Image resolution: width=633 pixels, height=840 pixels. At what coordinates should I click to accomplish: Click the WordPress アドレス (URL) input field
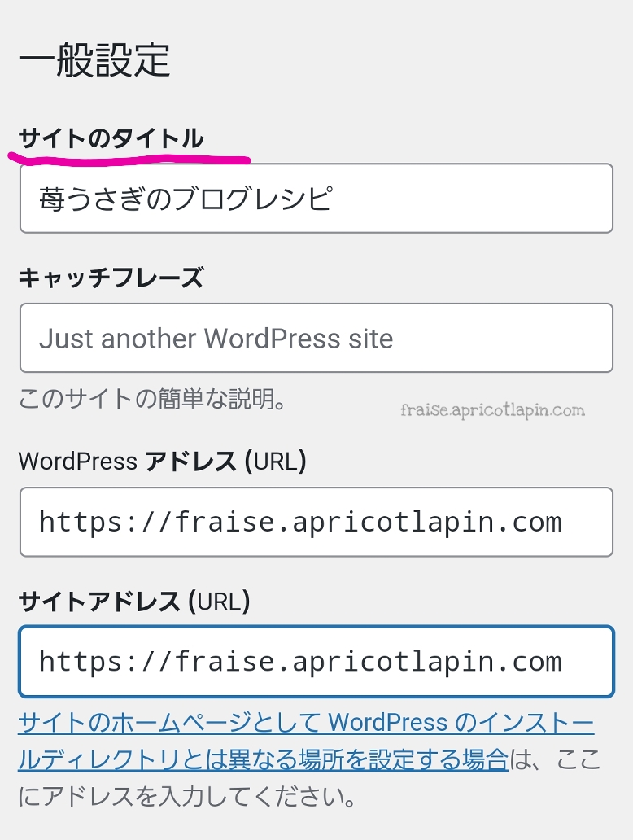316,522
